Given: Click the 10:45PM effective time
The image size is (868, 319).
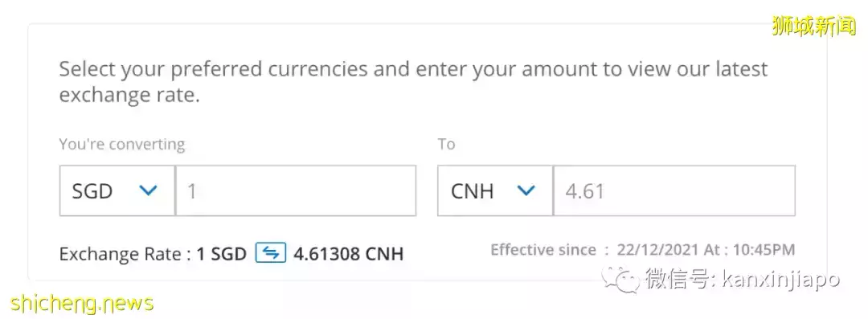Looking at the screenshot, I should [764, 250].
